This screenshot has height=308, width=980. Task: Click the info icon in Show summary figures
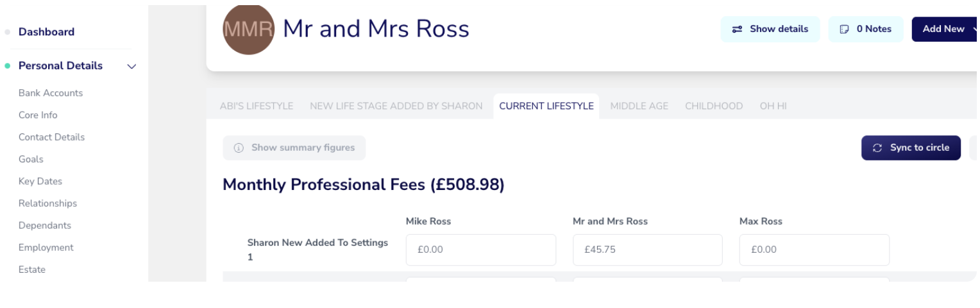pyautogui.click(x=239, y=148)
